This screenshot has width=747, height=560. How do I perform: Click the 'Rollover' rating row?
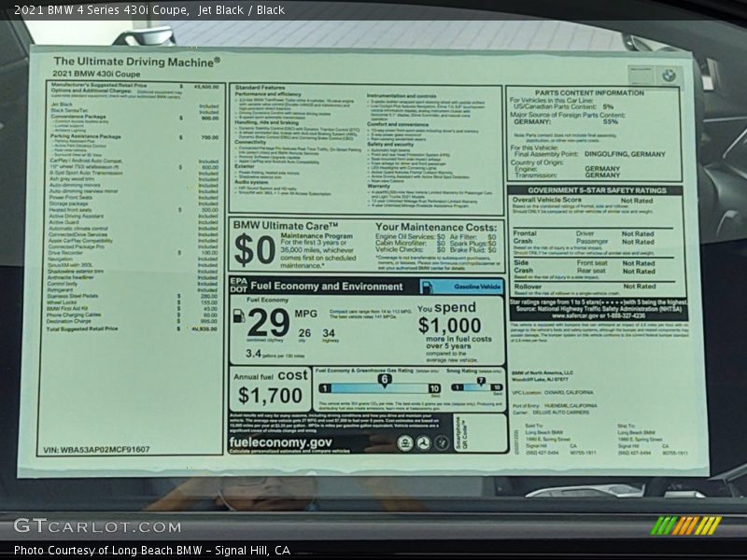pos(585,287)
